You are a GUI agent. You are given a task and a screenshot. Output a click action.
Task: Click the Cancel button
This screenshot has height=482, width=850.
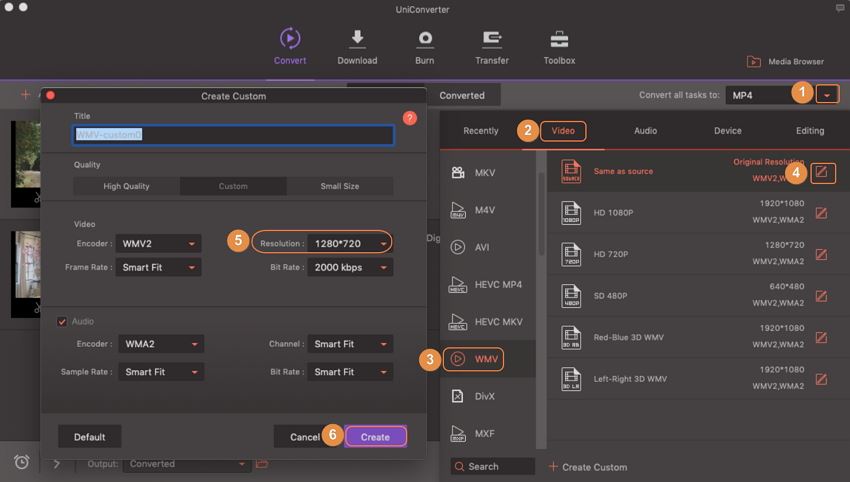point(305,437)
